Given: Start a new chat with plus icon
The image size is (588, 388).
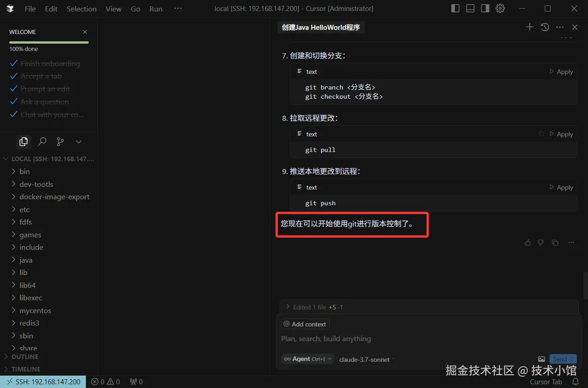Looking at the screenshot, I should [530, 27].
